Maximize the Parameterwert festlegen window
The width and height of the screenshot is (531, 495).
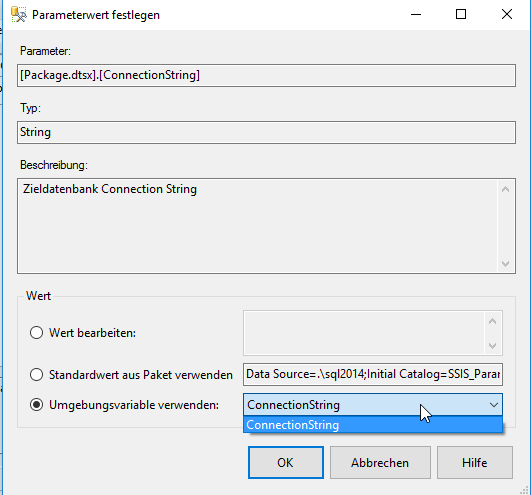point(461,14)
